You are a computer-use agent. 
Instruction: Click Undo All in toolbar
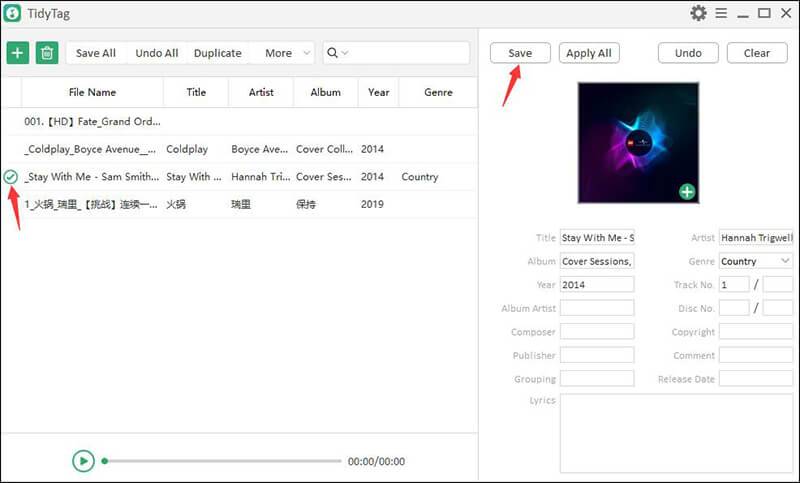point(157,53)
